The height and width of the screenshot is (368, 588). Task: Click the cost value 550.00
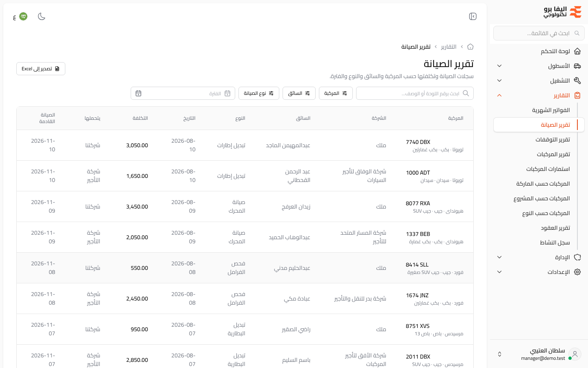pyautogui.click(x=139, y=268)
